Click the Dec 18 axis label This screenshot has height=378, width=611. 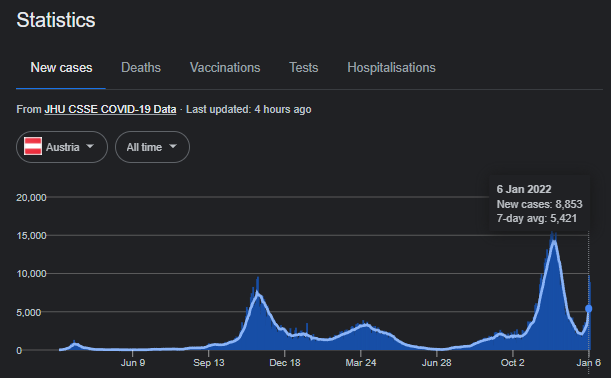[x=285, y=363]
